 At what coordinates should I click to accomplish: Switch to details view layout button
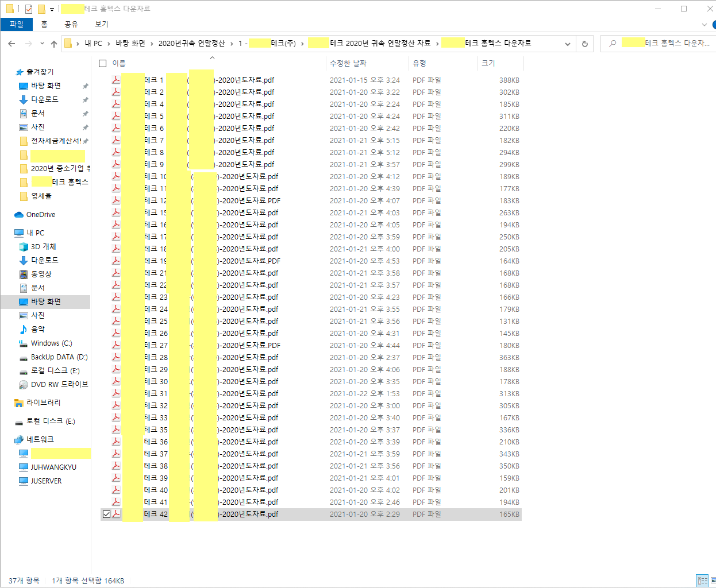tap(702, 581)
